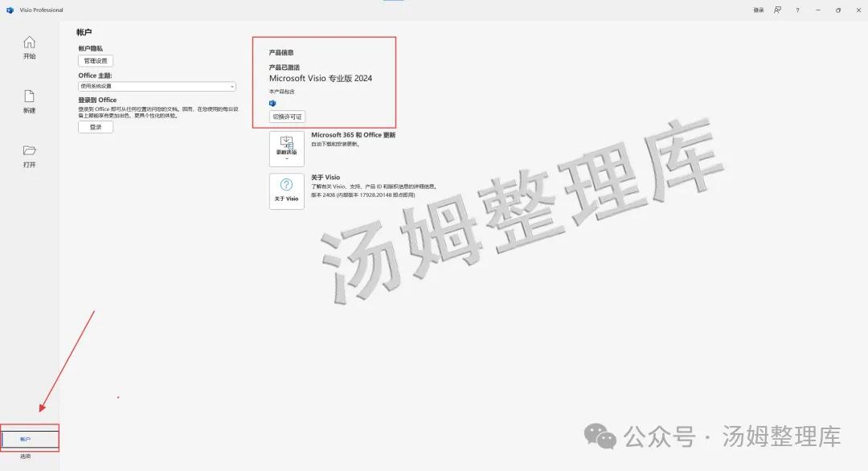
Task: Open the 更新选项 update options dropdown
Action: [x=287, y=149]
